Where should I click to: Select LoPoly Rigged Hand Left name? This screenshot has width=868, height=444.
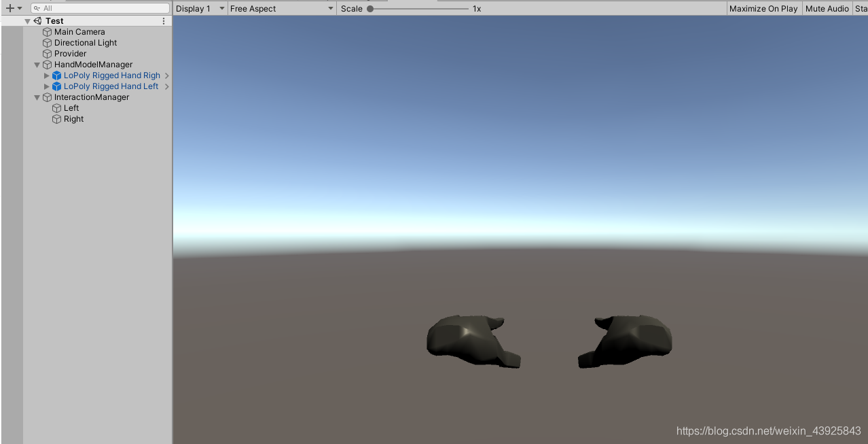[x=111, y=86]
